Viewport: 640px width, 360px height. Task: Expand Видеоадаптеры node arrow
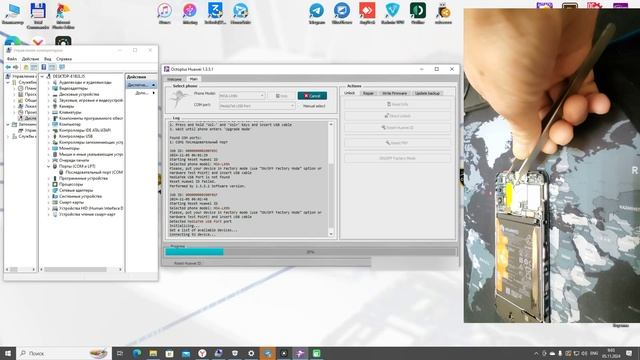click(49, 88)
